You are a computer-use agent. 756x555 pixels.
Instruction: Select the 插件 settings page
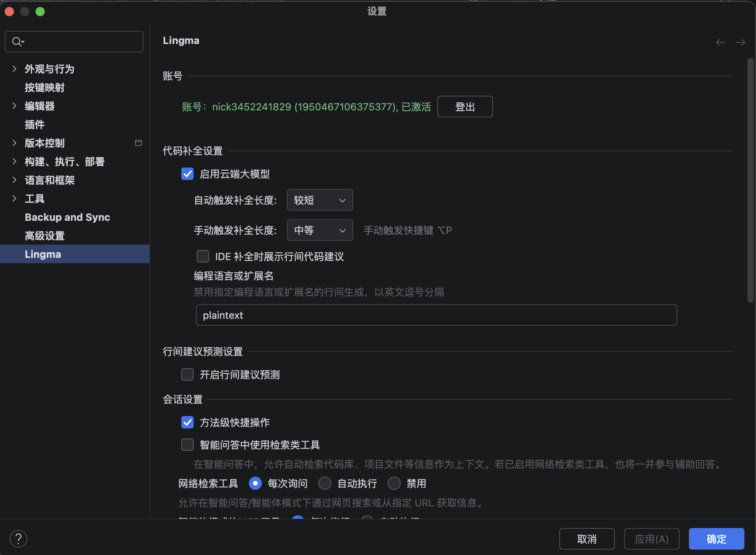[x=34, y=124]
